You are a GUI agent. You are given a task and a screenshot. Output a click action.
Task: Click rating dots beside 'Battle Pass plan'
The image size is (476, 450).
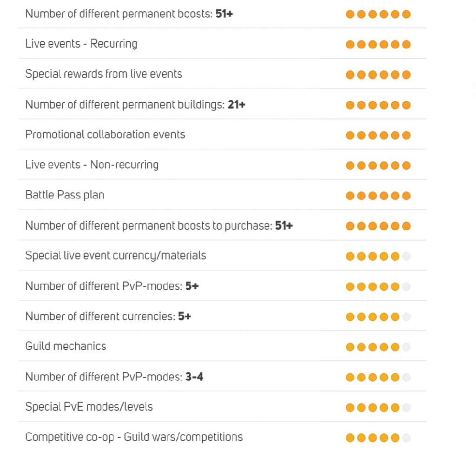(x=378, y=196)
